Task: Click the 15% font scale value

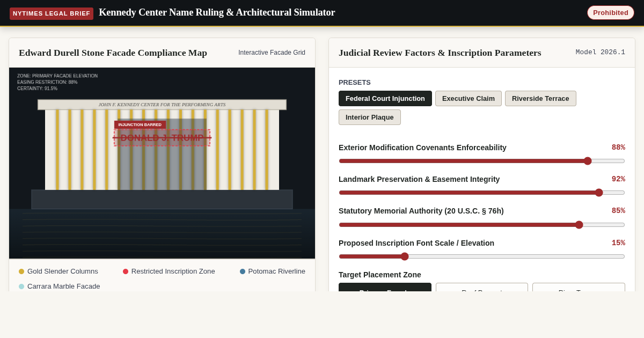Action: point(618,243)
